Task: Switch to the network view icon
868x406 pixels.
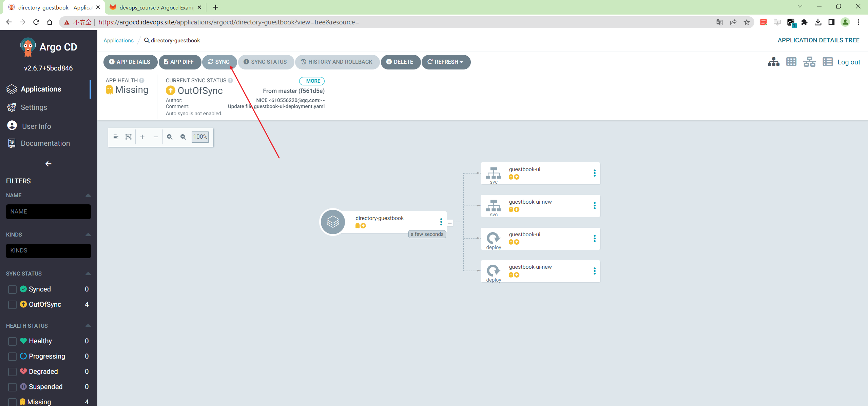Action: (809, 62)
